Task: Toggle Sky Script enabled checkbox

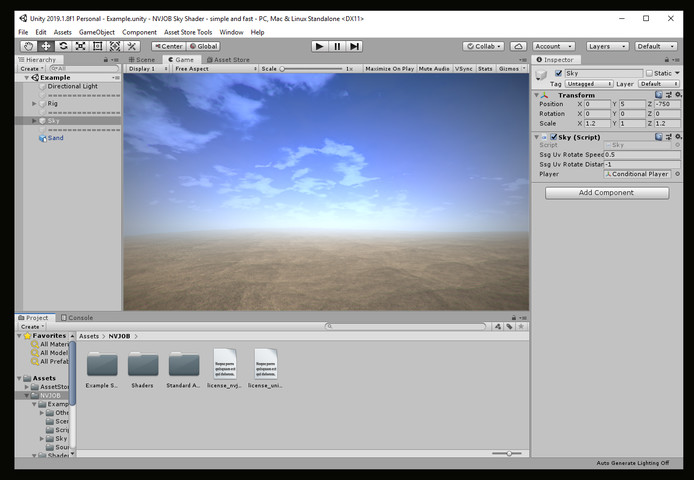Action: coord(553,137)
